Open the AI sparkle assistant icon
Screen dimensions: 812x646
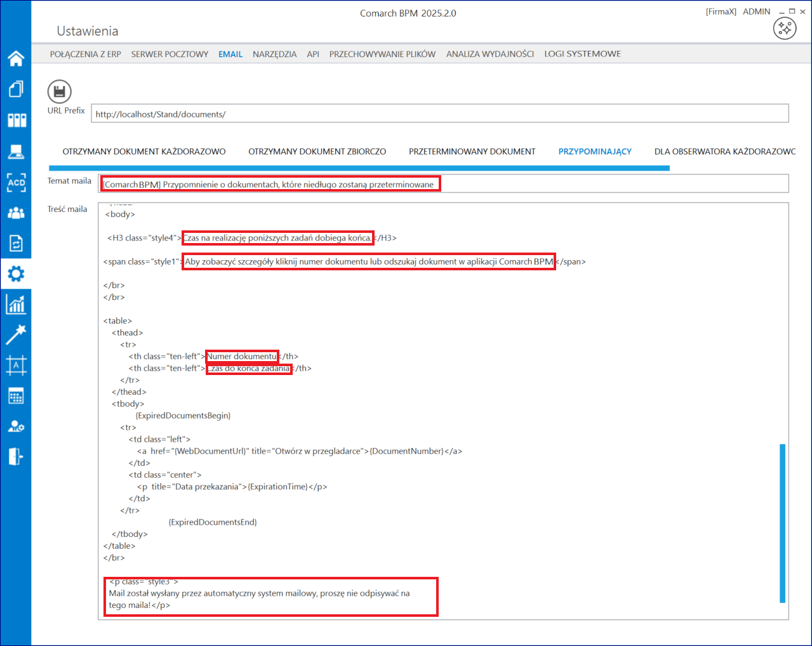point(785,28)
